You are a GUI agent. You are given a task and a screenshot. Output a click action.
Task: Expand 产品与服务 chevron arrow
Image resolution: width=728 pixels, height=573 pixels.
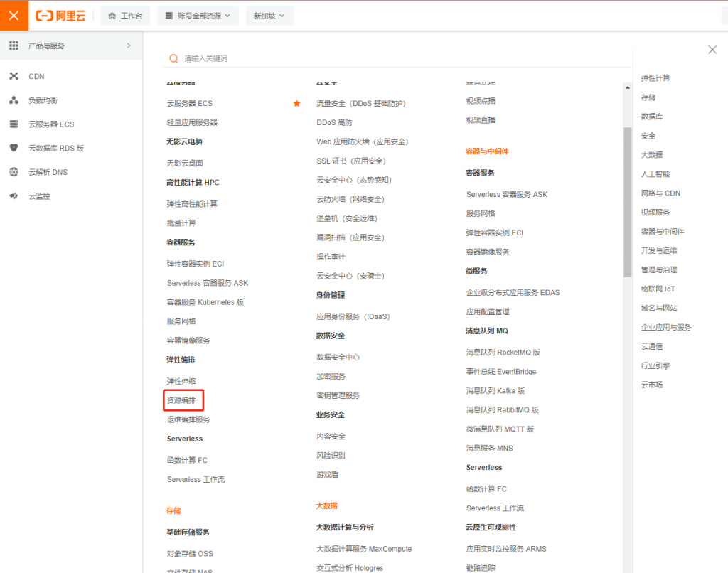[x=129, y=45]
